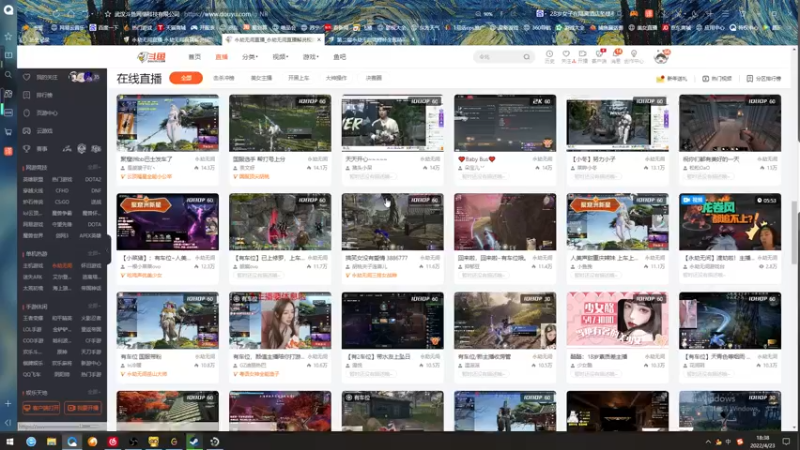Click the 我要开播 button in sidebar
Image resolution: width=800 pixels, height=450 pixels.
[x=83, y=408]
